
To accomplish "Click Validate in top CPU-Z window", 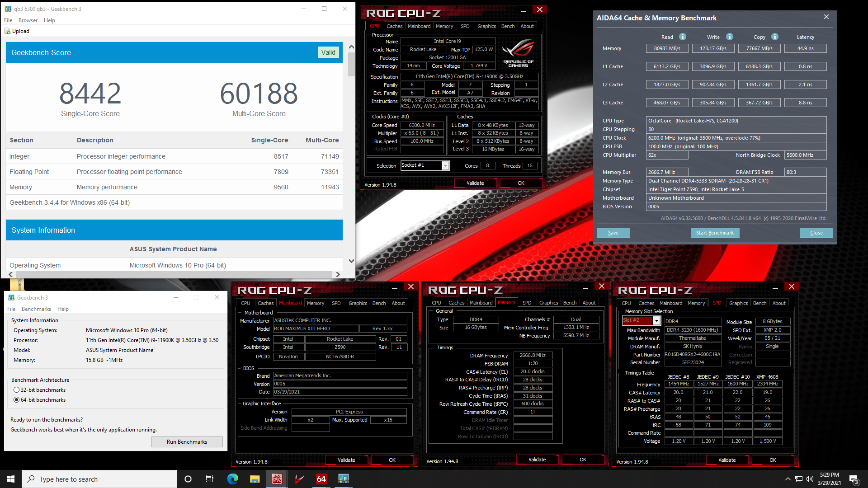I will tap(475, 183).
